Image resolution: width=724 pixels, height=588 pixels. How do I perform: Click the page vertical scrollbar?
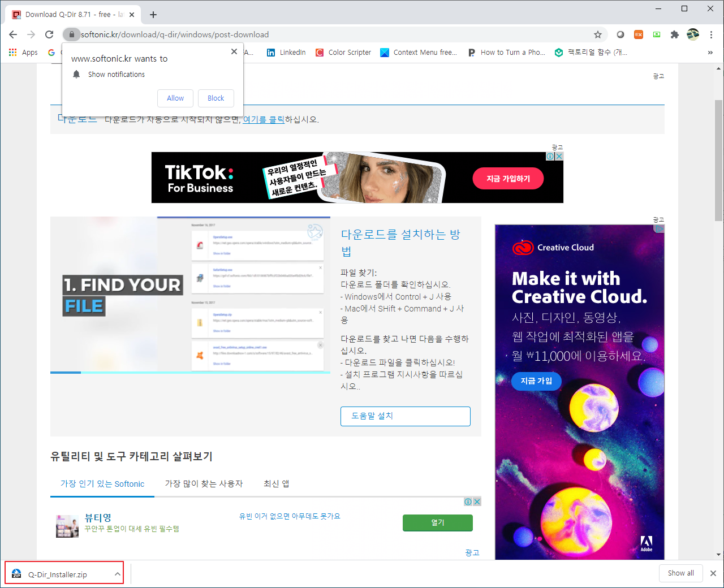click(x=718, y=160)
